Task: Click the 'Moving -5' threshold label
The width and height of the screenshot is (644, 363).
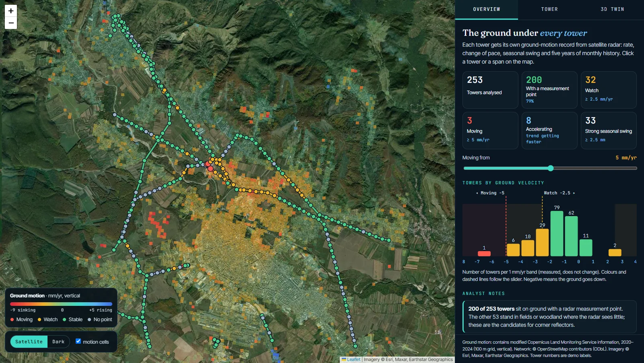Action: pyautogui.click(x=490, y=193)
